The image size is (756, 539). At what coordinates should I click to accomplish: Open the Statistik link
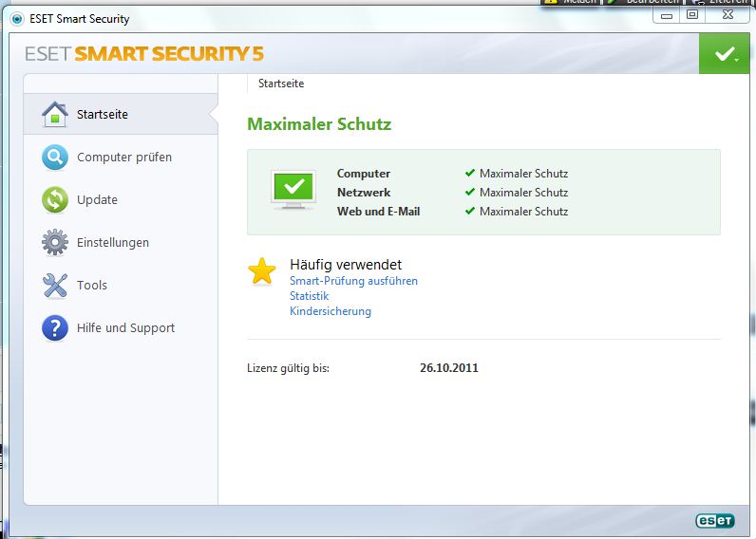310,296
